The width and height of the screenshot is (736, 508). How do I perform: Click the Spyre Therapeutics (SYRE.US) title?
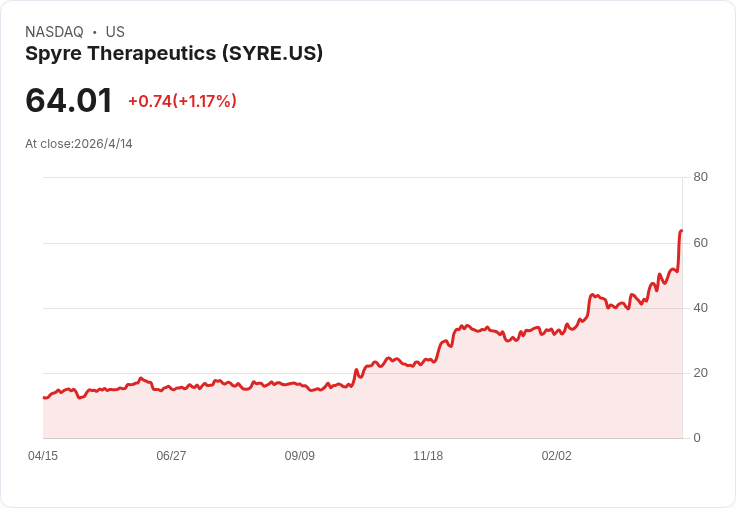point(174,54)
